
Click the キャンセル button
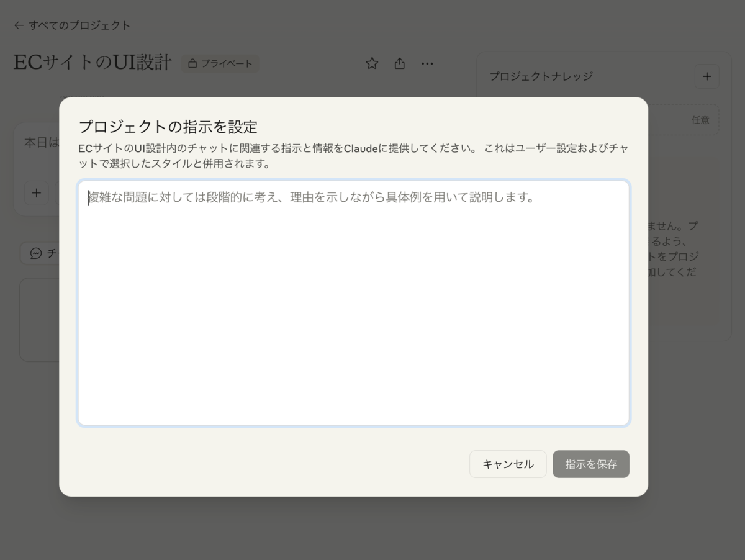[x=508, y=464]
